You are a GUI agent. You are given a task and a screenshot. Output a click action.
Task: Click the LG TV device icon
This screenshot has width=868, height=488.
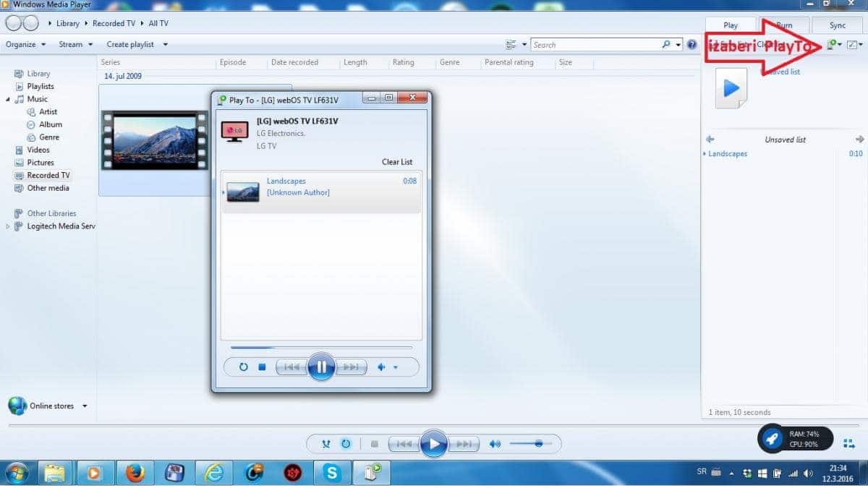pos(235,131)
